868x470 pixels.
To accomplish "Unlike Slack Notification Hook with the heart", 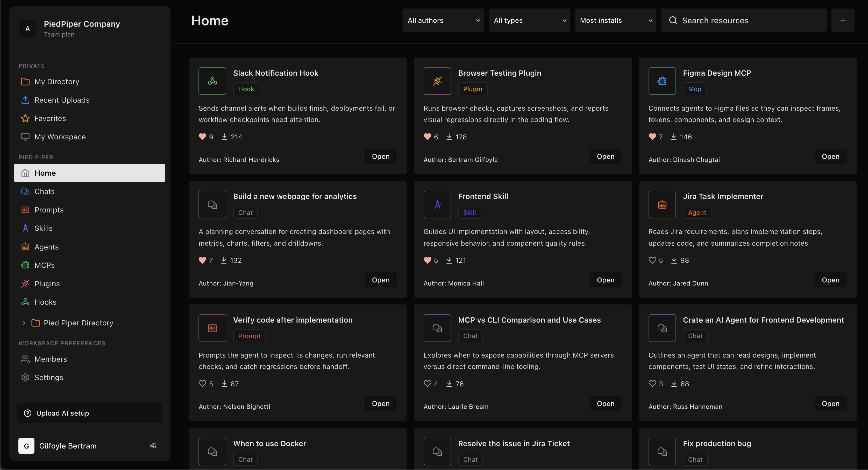I will pyautogui.click(x=202, y=137).
